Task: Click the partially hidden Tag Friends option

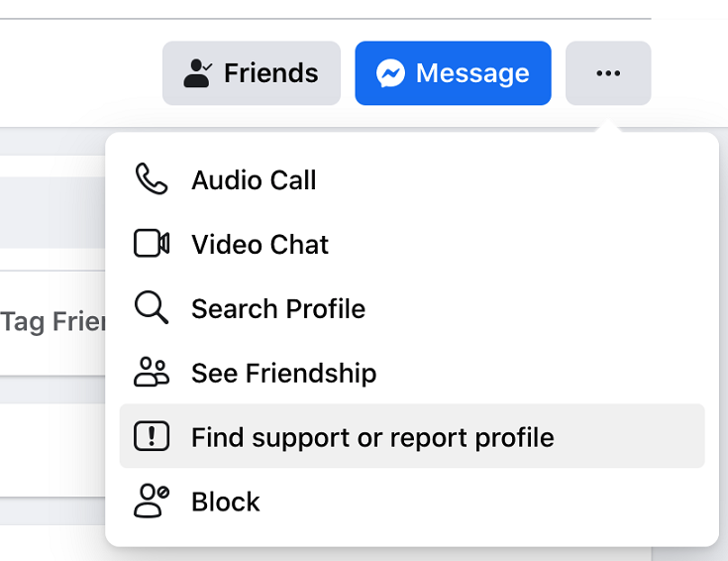Action: [x=53, y=322]
